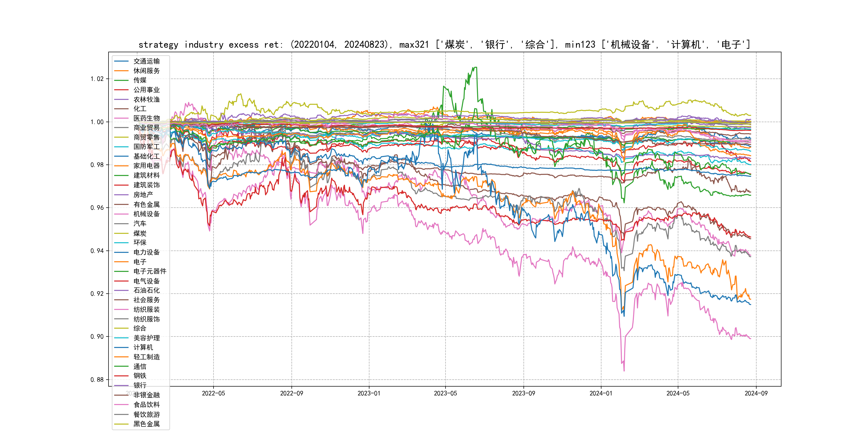The height and width of the screenshot is (434, 868).
Task: Click the 计算机 legend entry
Action: pyautogui.click(x=143, y=347)
